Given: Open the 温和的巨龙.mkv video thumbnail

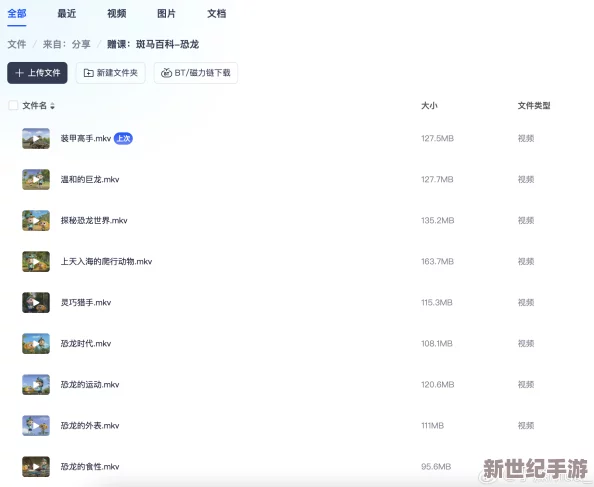Looking at the screenshot, I should pos(36,180).
